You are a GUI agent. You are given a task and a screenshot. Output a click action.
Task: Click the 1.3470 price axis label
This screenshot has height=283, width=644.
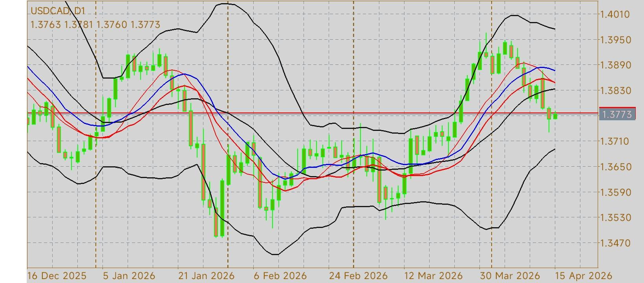click(615, 243)
